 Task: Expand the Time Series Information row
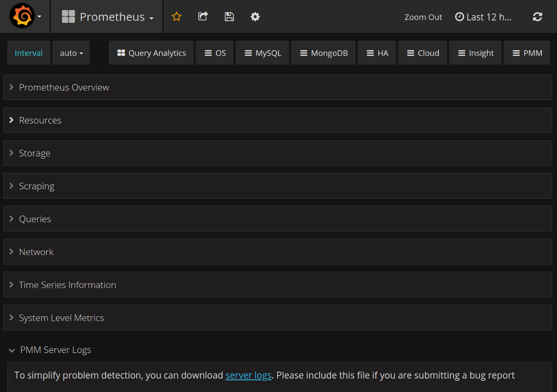(x=67, y=285)
